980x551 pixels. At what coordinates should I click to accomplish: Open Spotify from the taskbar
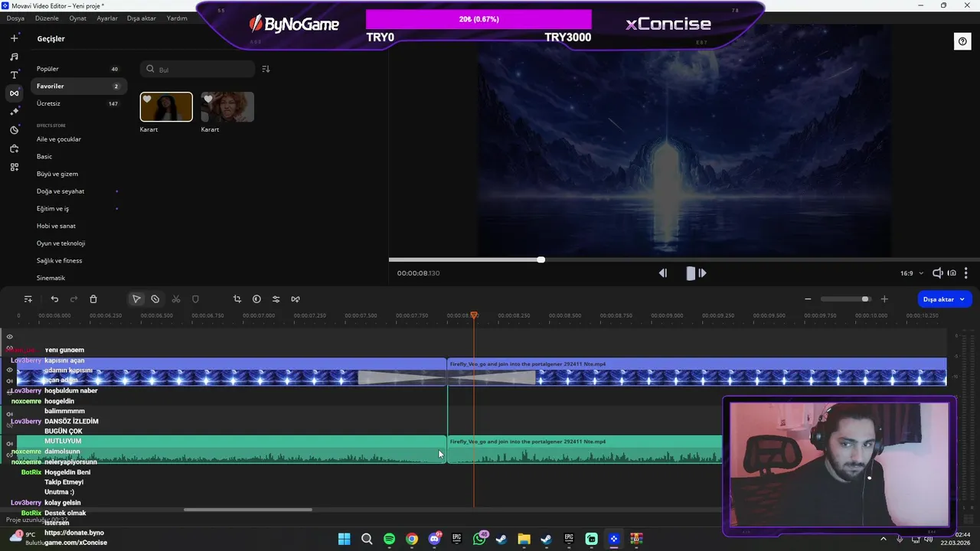[389, 539]
